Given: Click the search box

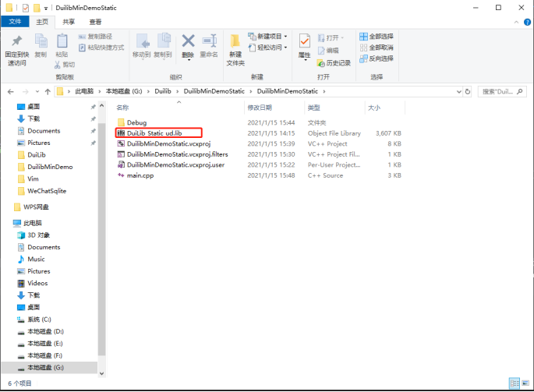Looking at the screenshot, I should pos(502,92).
